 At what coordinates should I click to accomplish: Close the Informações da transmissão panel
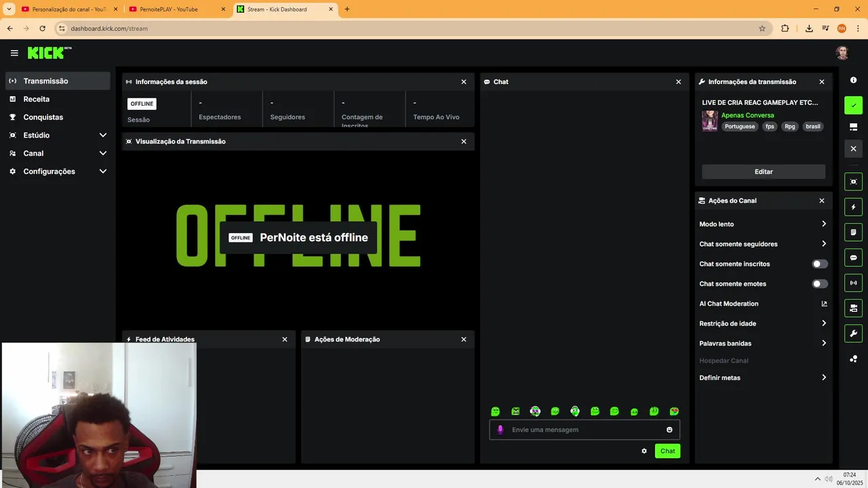(x=822, y=82)
